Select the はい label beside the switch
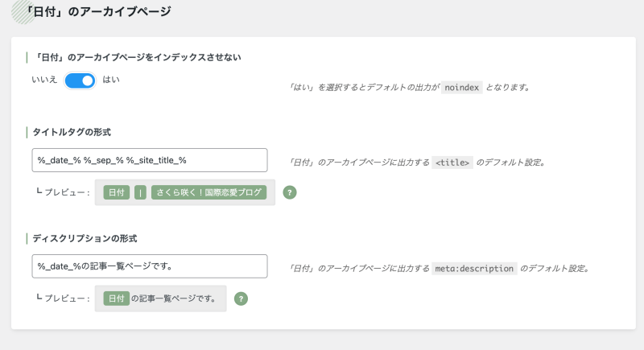 click(x=111, y=80)
